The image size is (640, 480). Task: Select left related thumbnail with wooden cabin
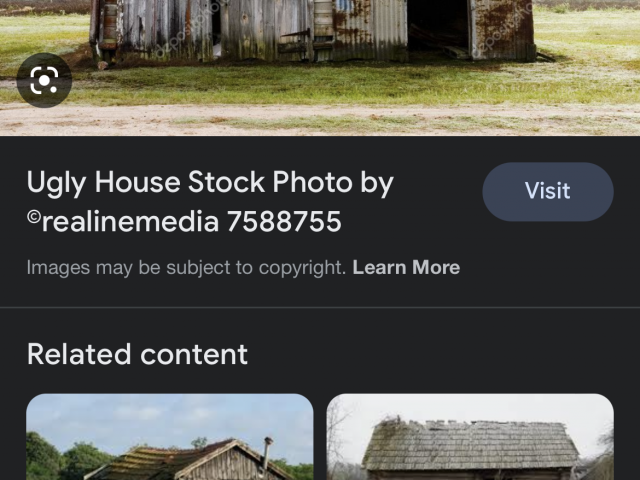click(x=170, y=437)
